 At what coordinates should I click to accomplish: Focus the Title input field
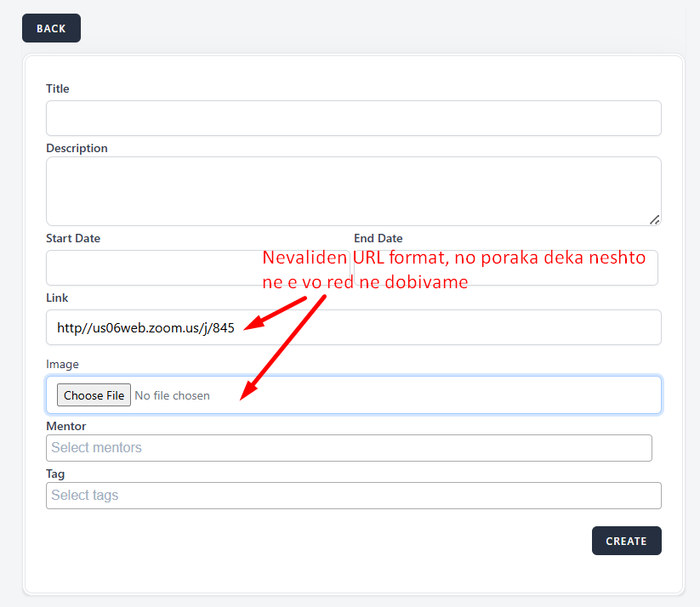click(353, 118)
